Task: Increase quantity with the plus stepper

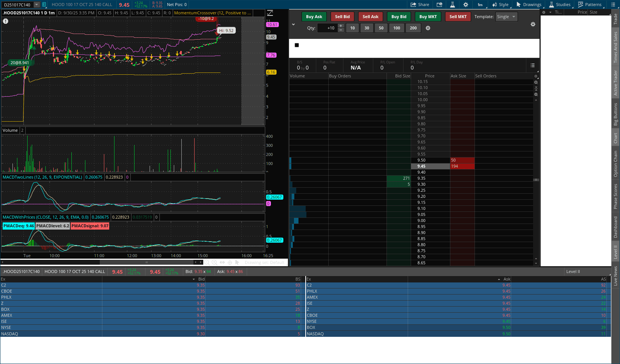Action: [341, 26]
